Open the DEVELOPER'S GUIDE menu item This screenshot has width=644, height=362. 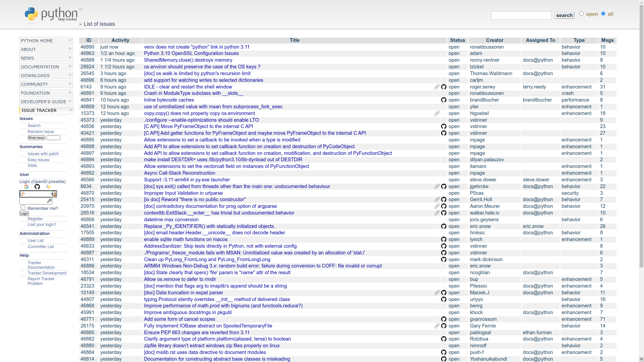click(46, 102)
